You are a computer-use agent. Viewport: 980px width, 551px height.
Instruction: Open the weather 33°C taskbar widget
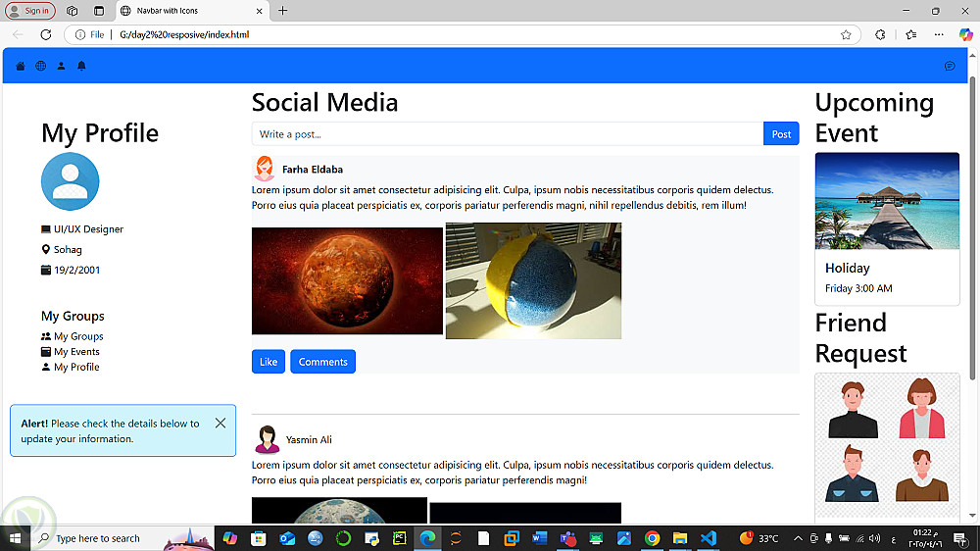[759, 538]
